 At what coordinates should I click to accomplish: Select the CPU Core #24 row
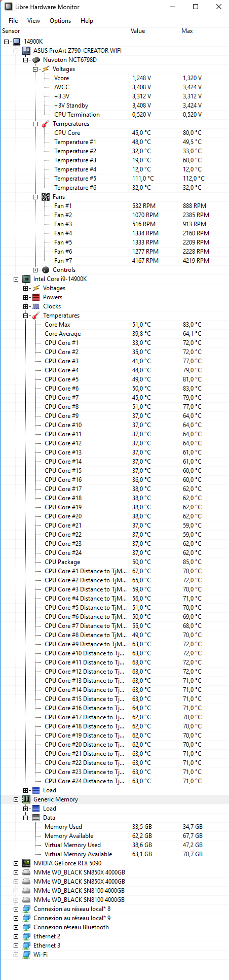pos(114,553)
